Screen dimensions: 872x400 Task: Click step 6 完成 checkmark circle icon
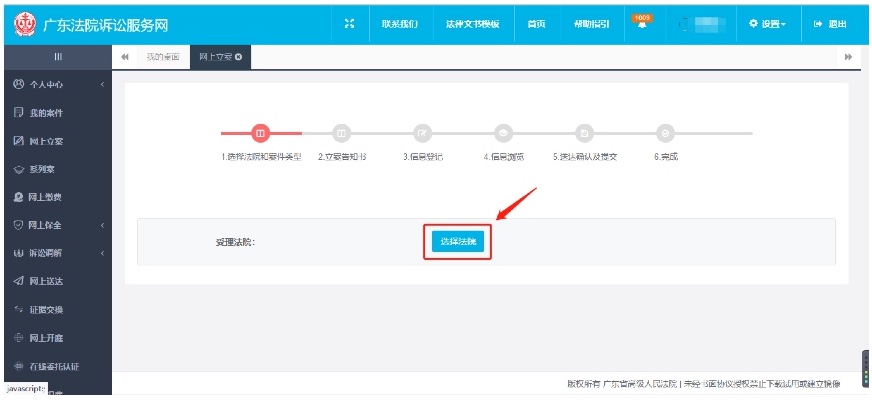(666, 134)
